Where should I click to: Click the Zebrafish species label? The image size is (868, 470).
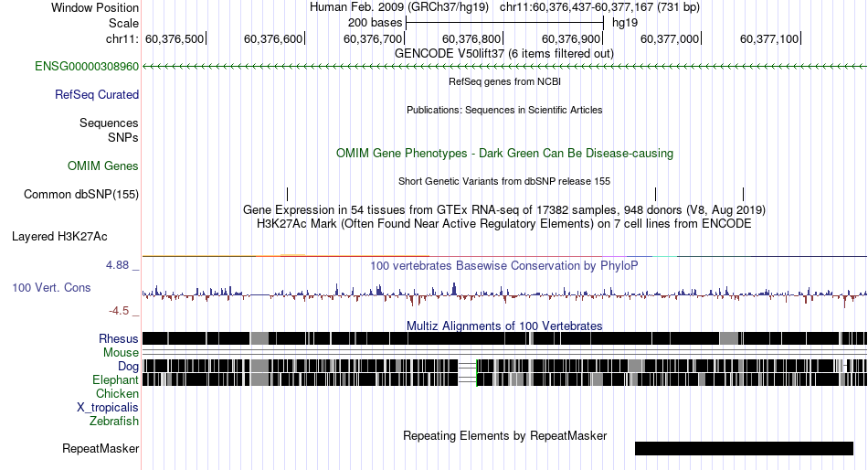pos(114,422)
